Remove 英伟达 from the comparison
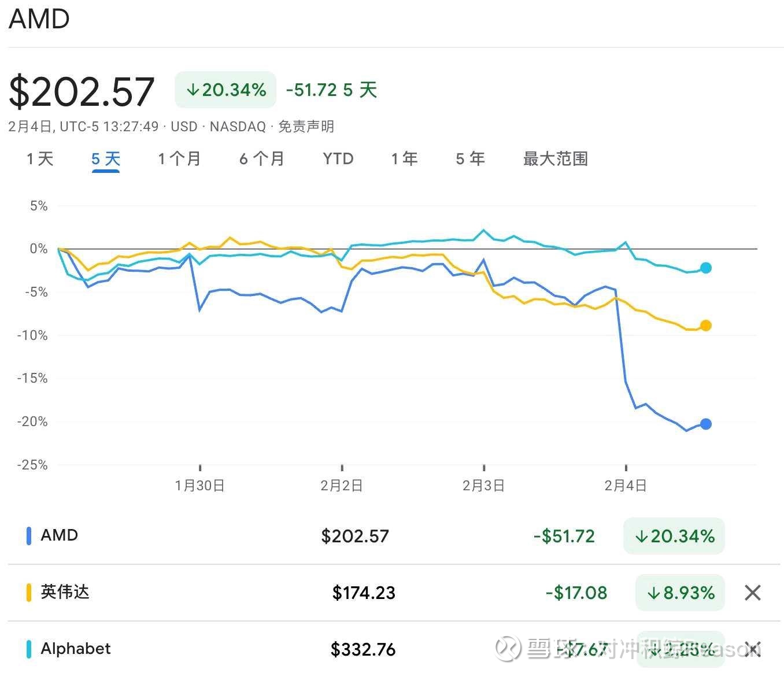Screen dimensions: 784x673 tap(752, 593)
